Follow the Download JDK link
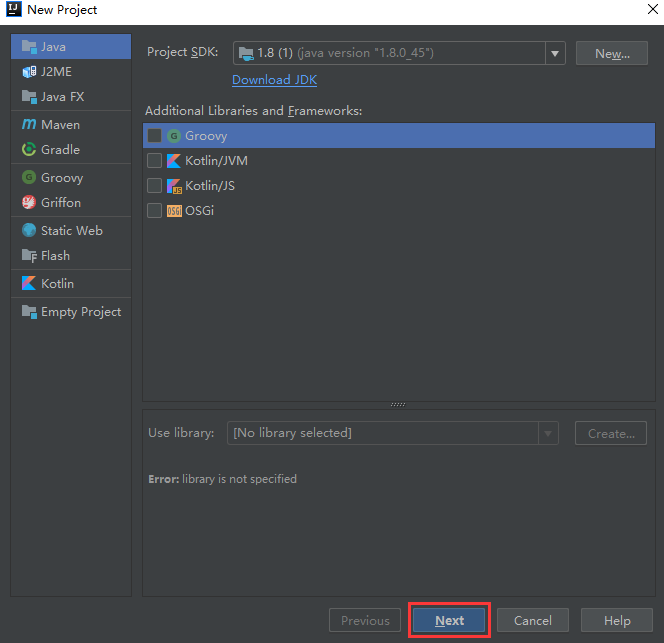 (x=274, y=80)
